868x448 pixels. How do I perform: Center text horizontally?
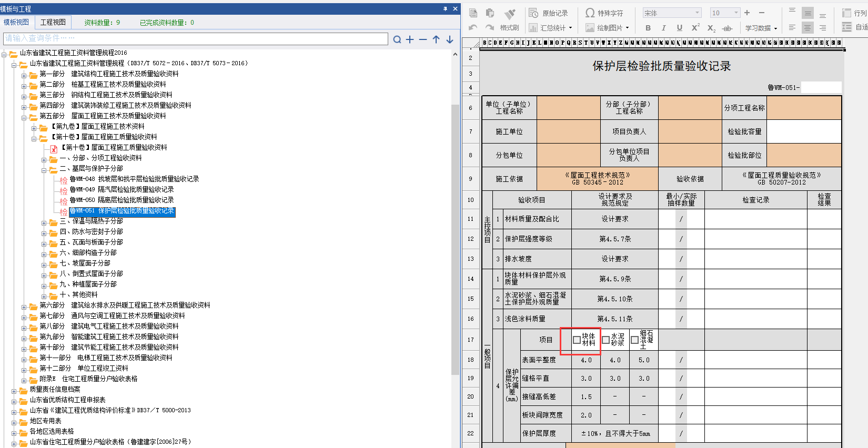pyautogui.click(x=808, y=27)
